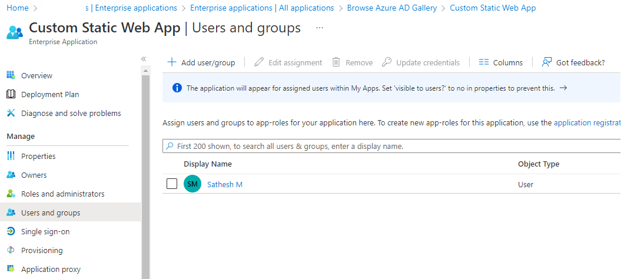Click Edit assignment toolbar label
Screen dimensions: 644x279
tap(296, 62)
